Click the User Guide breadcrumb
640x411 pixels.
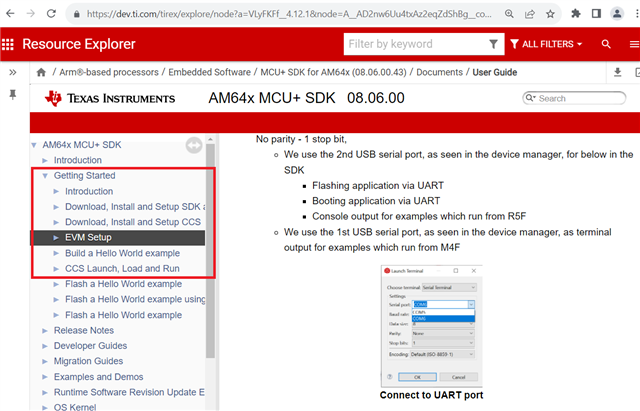pos(495,72)
